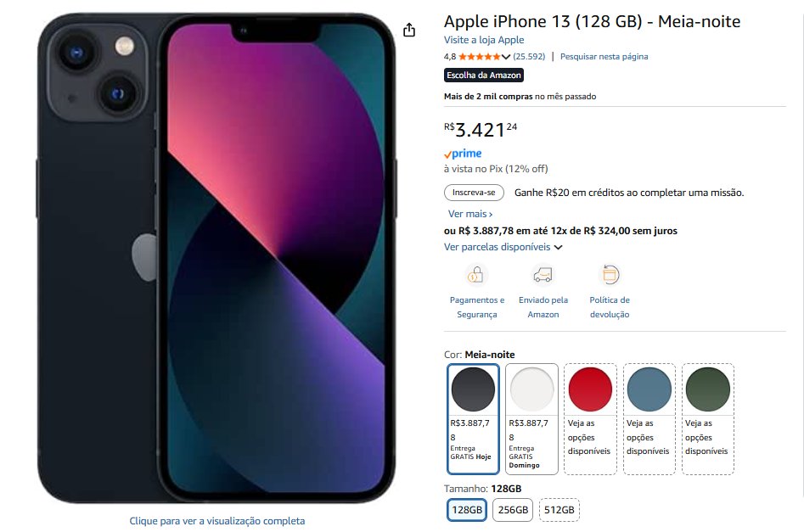The height and width of the screenshot is (532, 804).
Task: Click the share icon beside product image
Action: [408, 30]
